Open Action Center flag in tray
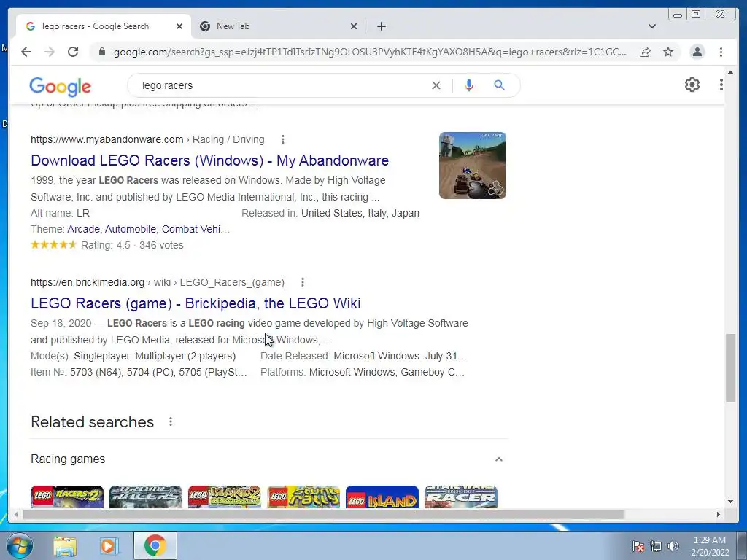 click(638, 546)
